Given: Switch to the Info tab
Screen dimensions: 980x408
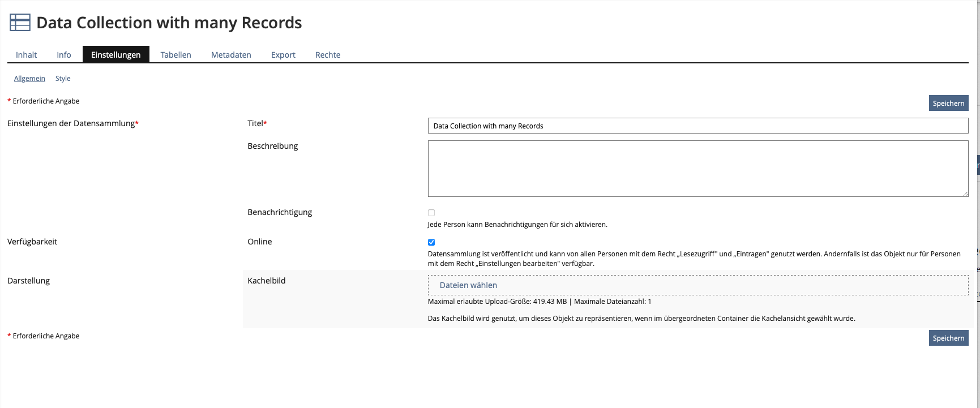Looking at the screenshot, I should [x=64, y=55].
